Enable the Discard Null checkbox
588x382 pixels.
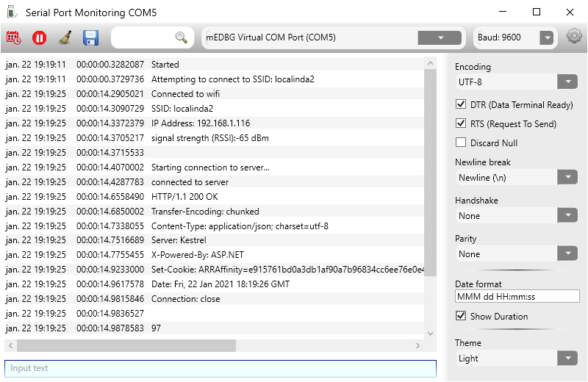[x=462, y=143]
